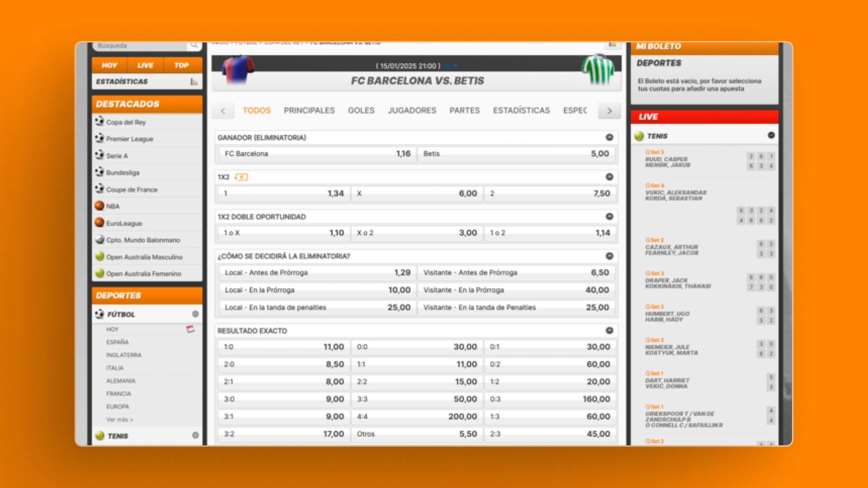
Task: Select Copa del Rey football icon
Action: click(x=99, y=121)
